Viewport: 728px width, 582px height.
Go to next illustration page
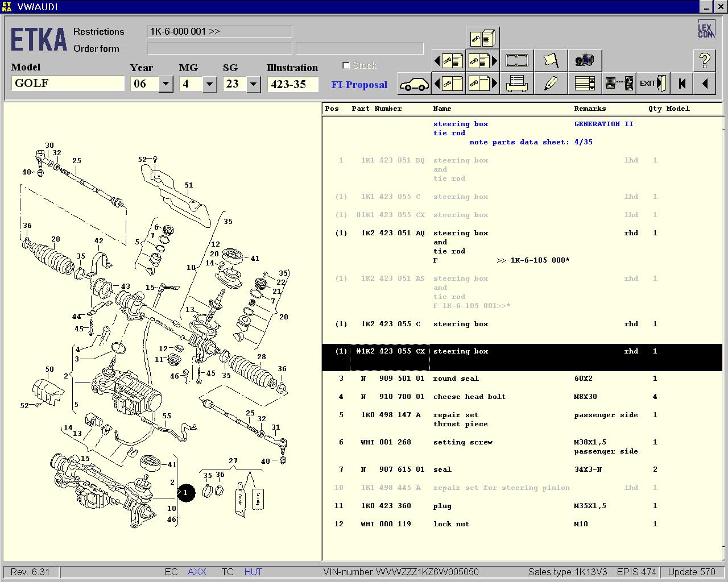(x=482, y=84)
